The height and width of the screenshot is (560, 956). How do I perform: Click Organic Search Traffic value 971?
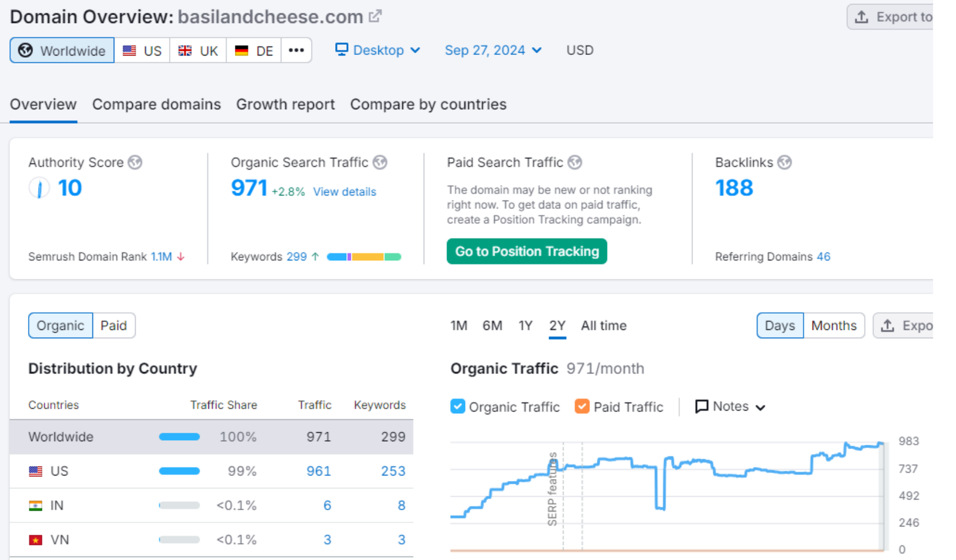249,188
